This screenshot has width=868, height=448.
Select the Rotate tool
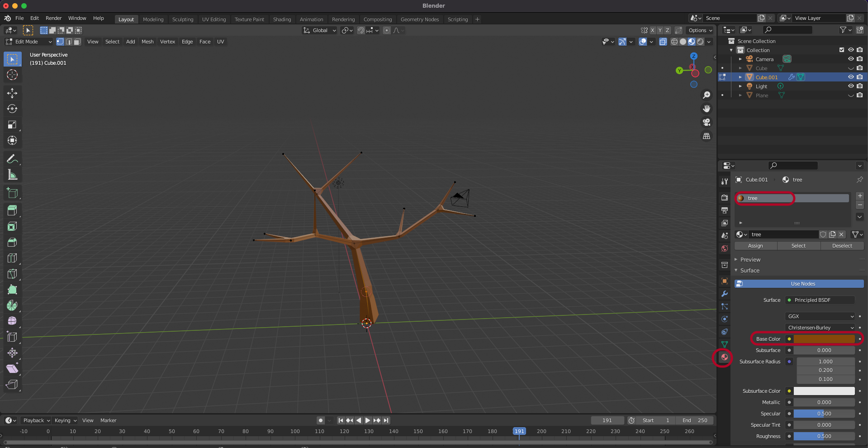coord(12,109)
